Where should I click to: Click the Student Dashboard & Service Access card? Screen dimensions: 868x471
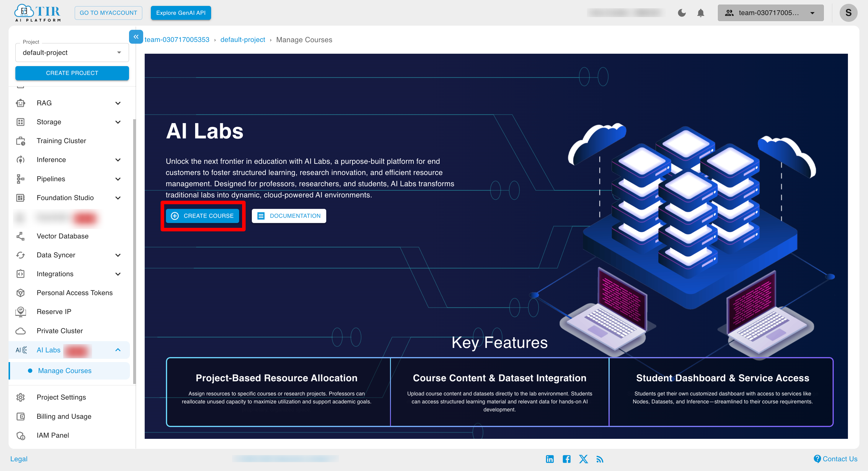[721, 392]
